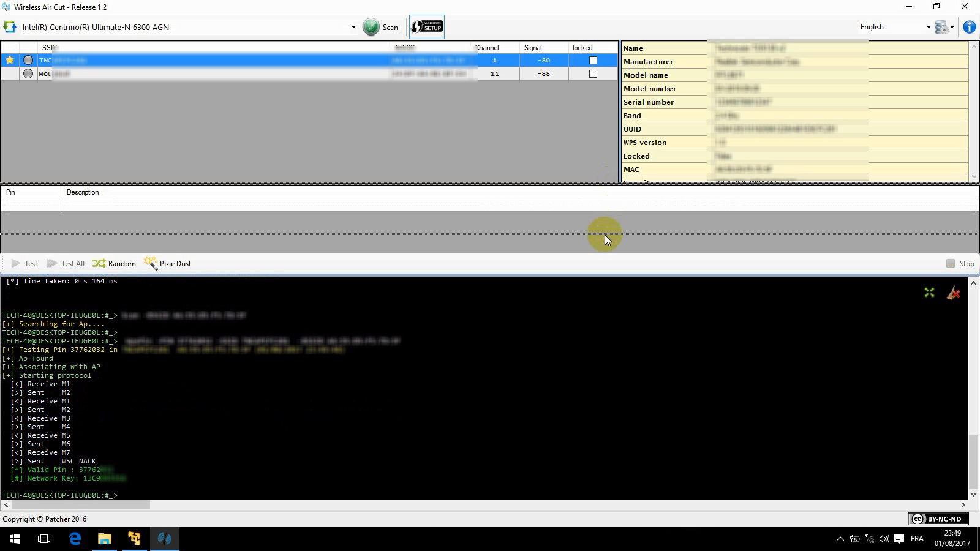980x551 pixels.
Task: Open File Explorer from taskbar
Action: [x=105, y=539]
